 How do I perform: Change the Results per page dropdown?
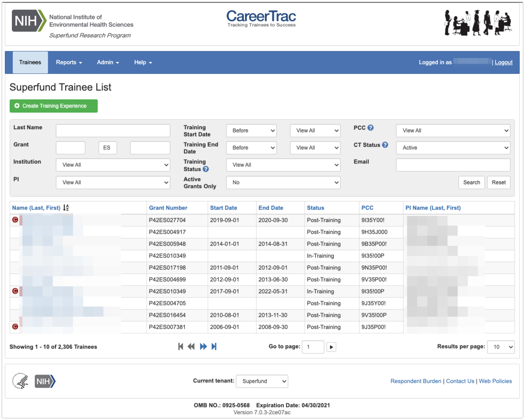click(x=501, y=347)
